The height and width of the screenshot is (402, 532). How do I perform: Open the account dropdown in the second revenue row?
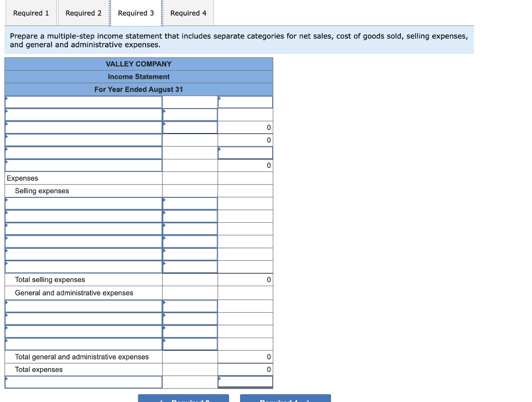click(x=83, y=114)
